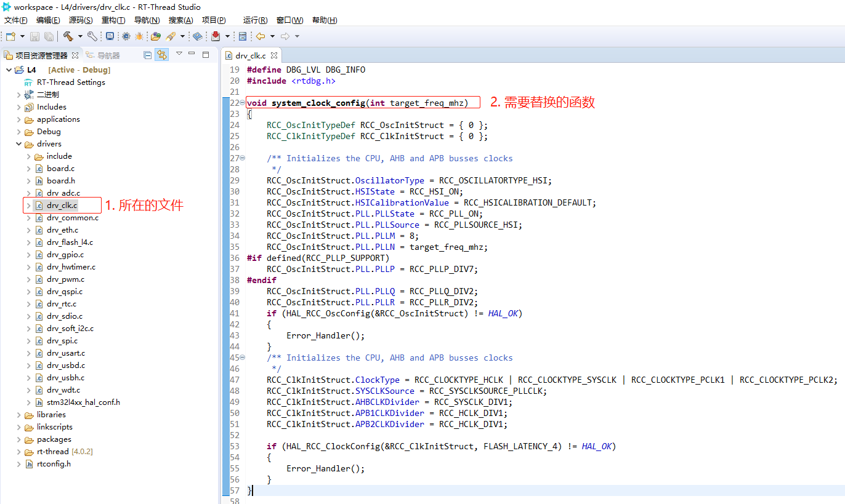
Task: Select the linkscripts folder
Action: tap(54, 427)
